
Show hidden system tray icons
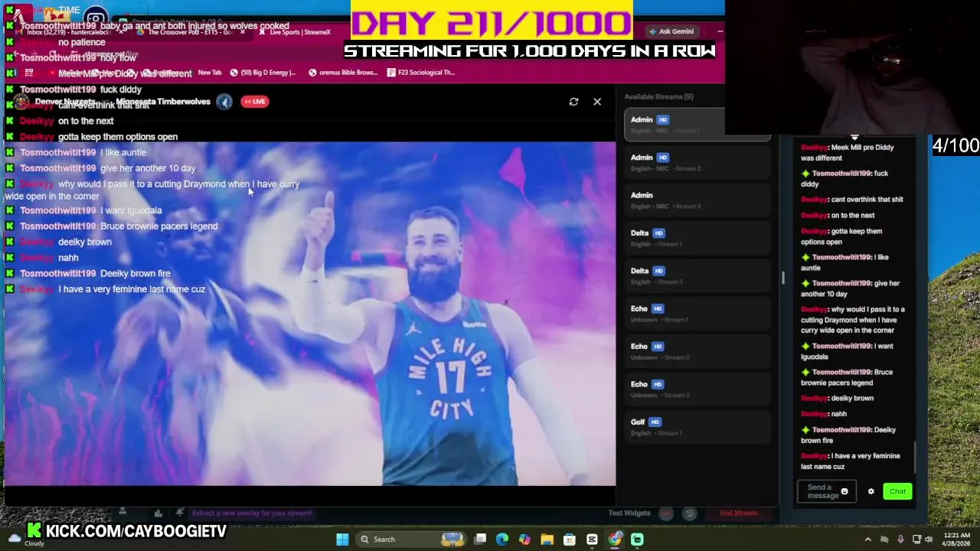click(x=867, y=540)
